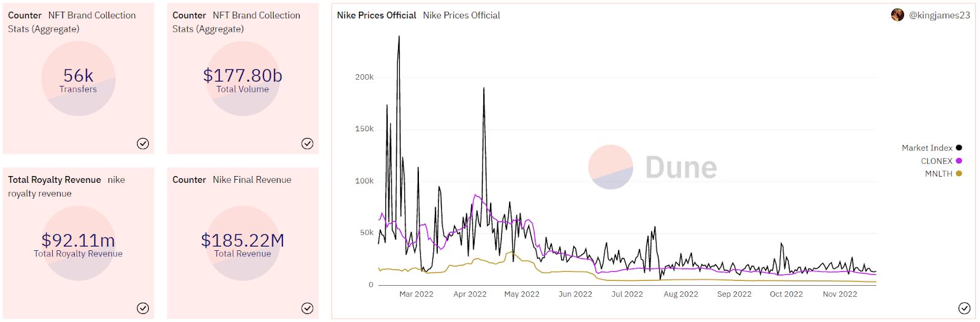This screenshot has height=322, width=980.
Task: Toggle the CLONEX series in legend
Action: [x=937, y=161]
